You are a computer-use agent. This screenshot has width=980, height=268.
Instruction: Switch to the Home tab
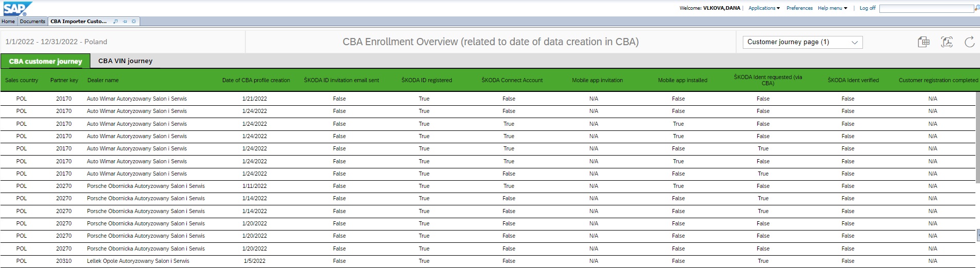8,22
